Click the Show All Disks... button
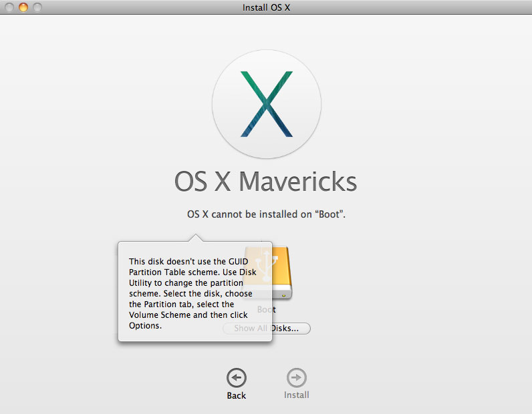The image size is (532, 414). [x=267, y=329]
